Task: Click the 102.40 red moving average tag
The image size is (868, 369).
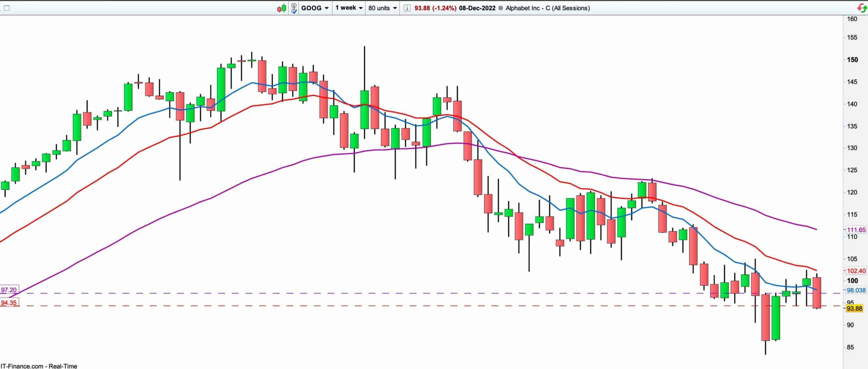Action: tap(856, 271)
